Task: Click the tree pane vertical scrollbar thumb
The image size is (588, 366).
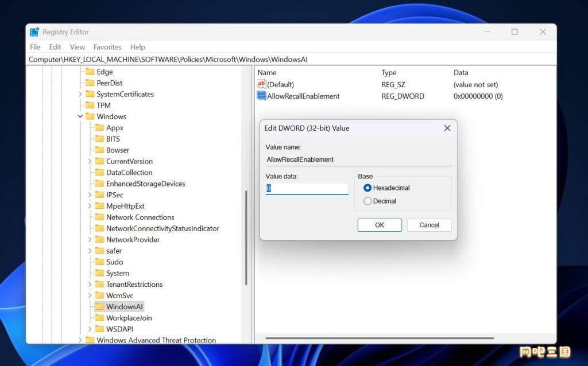Action: click(246, 238)
